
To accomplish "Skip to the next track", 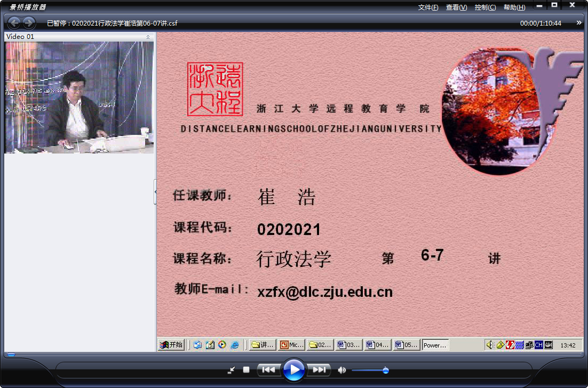I will tap(319, 370).
